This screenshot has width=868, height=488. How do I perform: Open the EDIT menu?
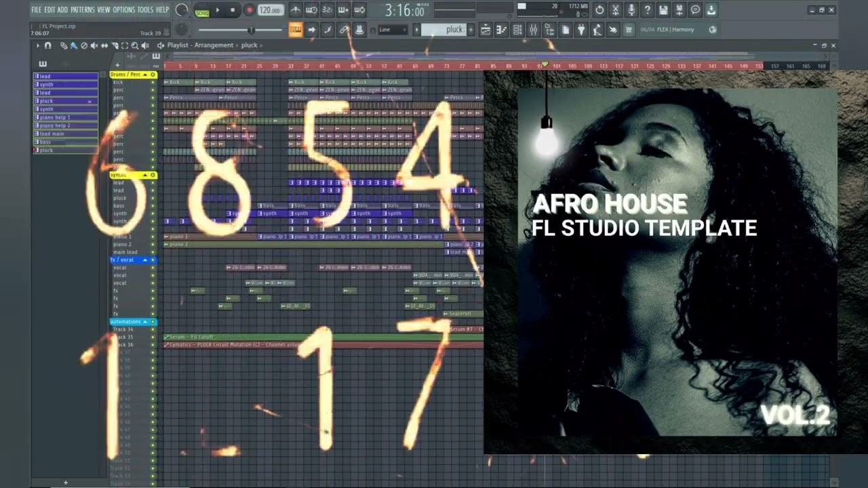coord(50,9)
